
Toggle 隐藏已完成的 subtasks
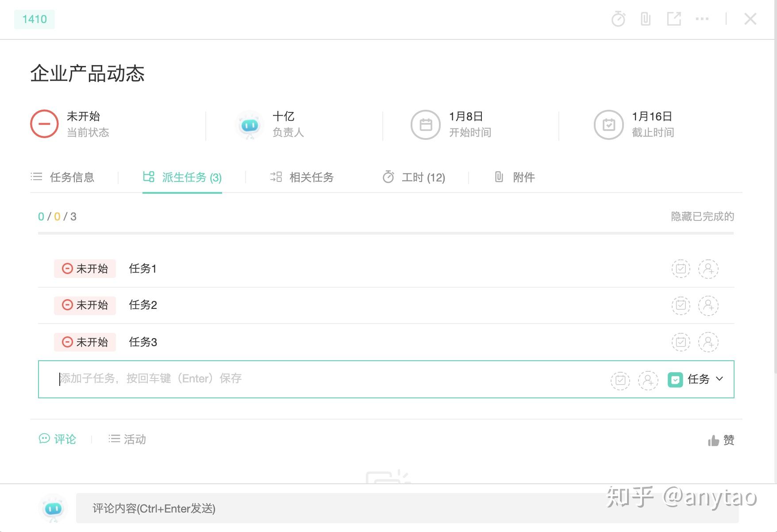[x=702, y=216]
